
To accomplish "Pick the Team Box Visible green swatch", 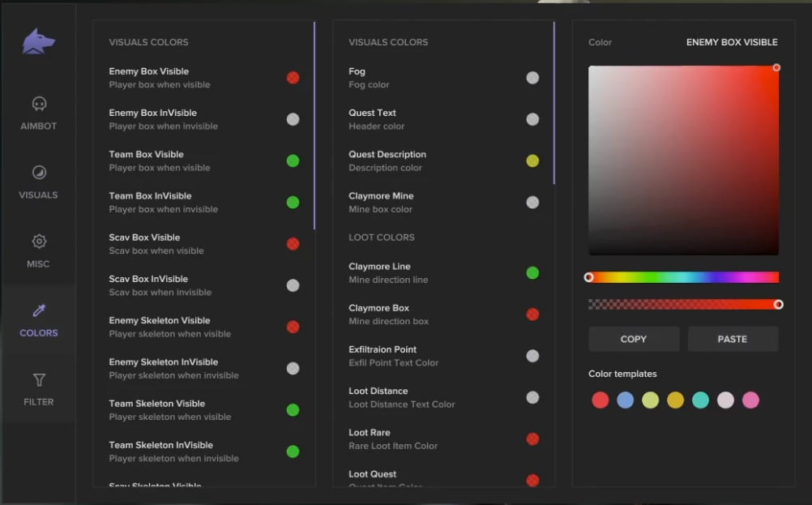I will pyautogui.click(x=293, y=160).
